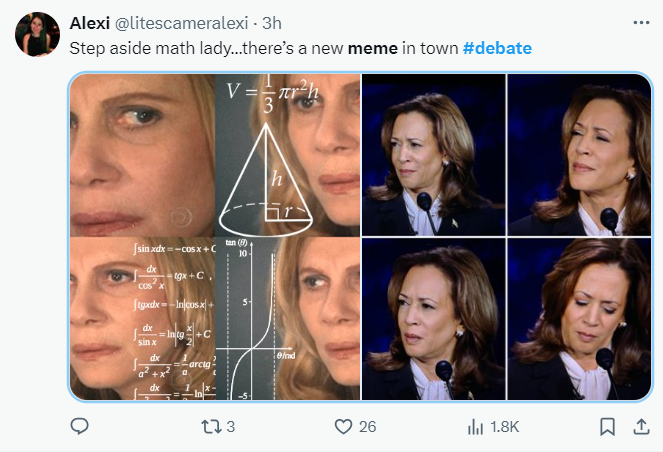Click the display name Alexi
The height and width of the screenshot is (452, 663).
89,23
